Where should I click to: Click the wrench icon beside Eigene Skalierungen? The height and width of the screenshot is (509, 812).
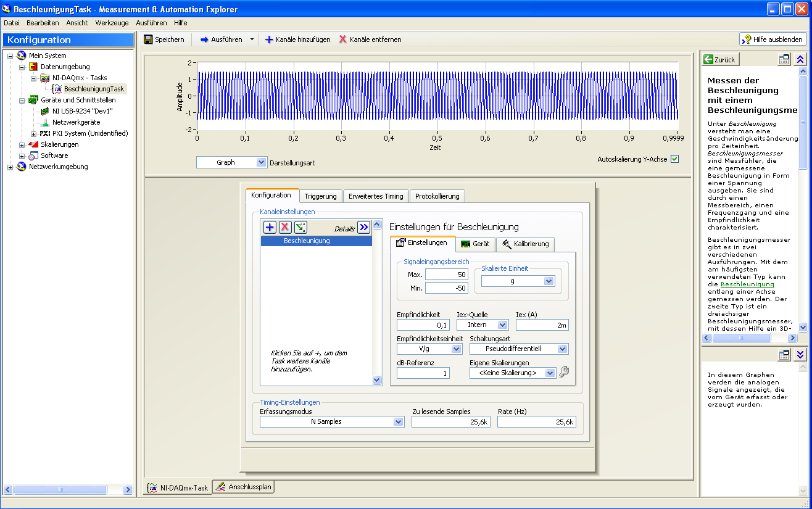tap(563, 372)
